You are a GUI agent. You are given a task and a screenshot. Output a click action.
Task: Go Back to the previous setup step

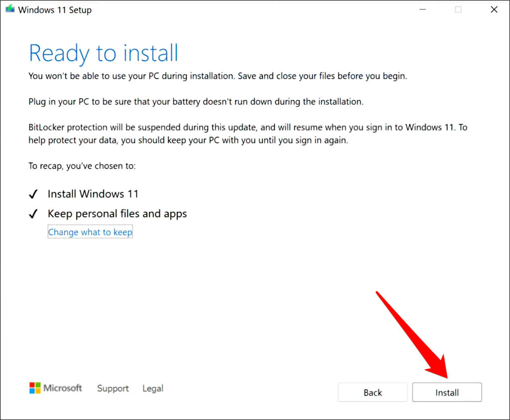(373, 392)
